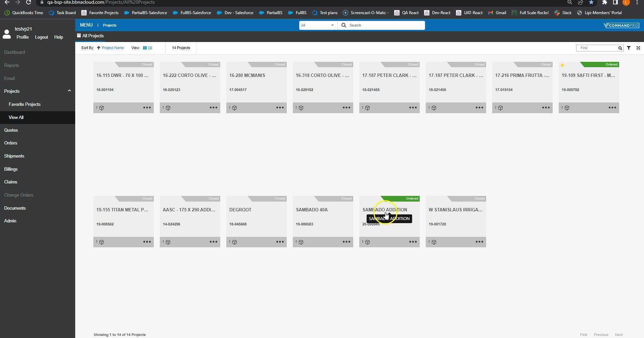Click the magnifier icon in the Search bar

(343, 25)
